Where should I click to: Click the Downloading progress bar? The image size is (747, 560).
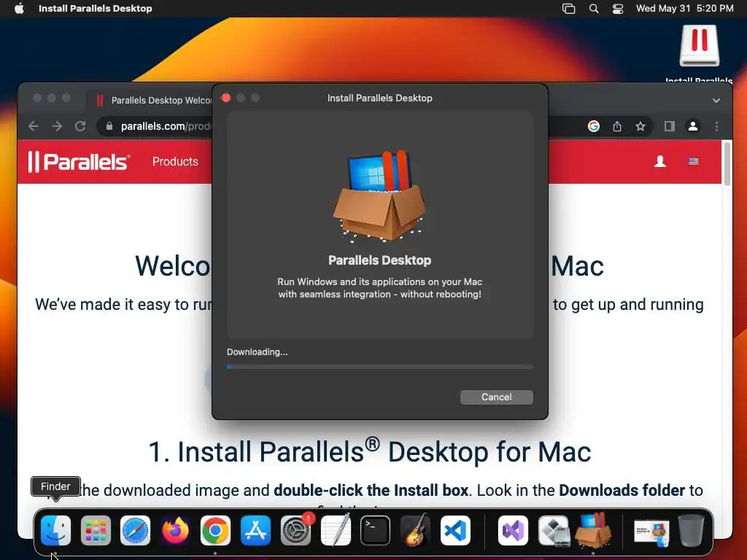pyautogui.click(x=379, y=367)
